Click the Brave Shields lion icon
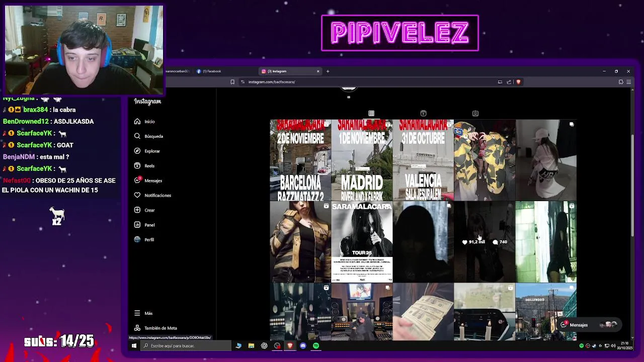This screenshot has width=644, height=362. [x=518, y=82]
